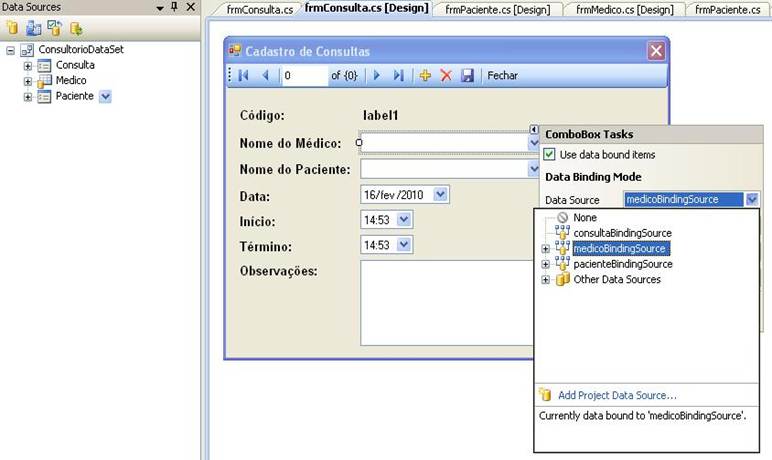Screen dimensions: 772x460
Task: Open the Data date picker dropdown
Action: coord(441,195)
